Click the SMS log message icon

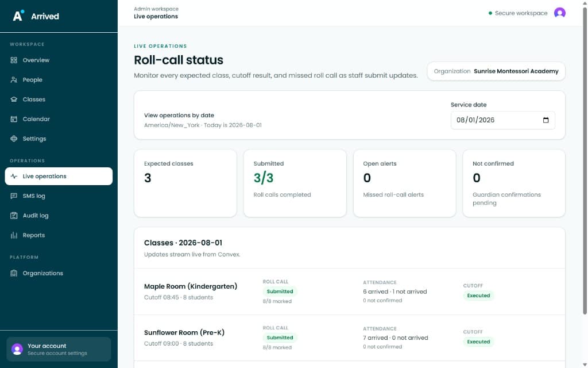tap(14, 196)
